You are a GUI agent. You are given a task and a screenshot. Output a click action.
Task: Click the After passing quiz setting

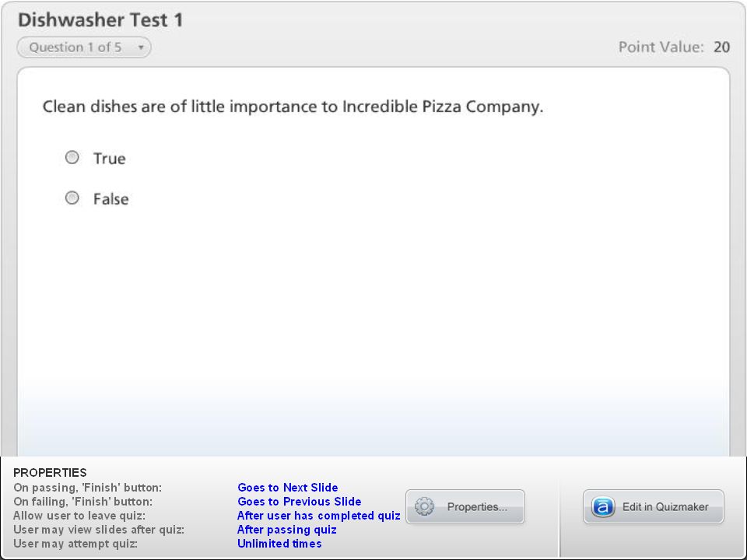click(287, 530)
